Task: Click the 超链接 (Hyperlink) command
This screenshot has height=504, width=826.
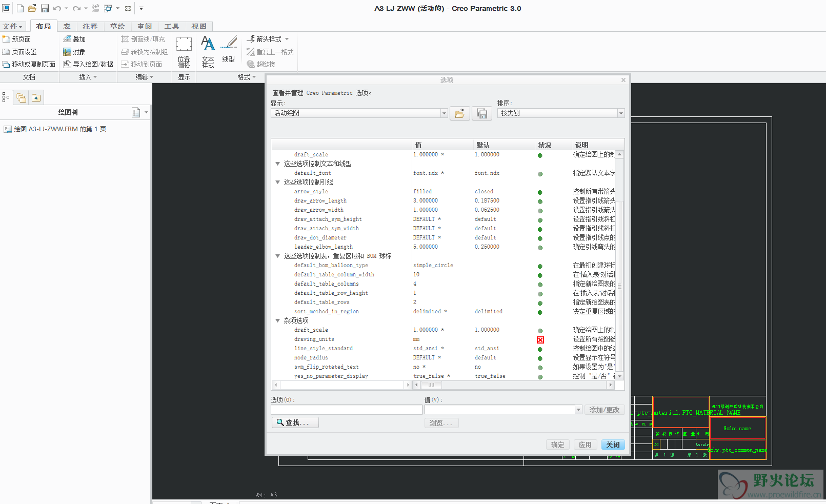Action: point(261,64)
